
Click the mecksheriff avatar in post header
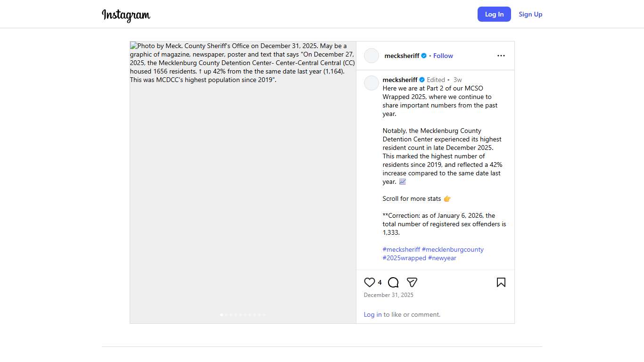click(x=372, y=56)
